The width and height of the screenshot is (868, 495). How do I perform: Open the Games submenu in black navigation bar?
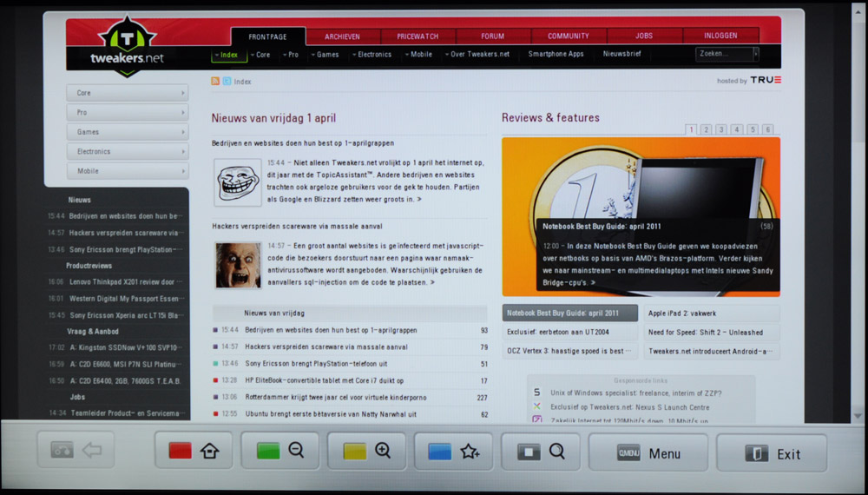325,55
